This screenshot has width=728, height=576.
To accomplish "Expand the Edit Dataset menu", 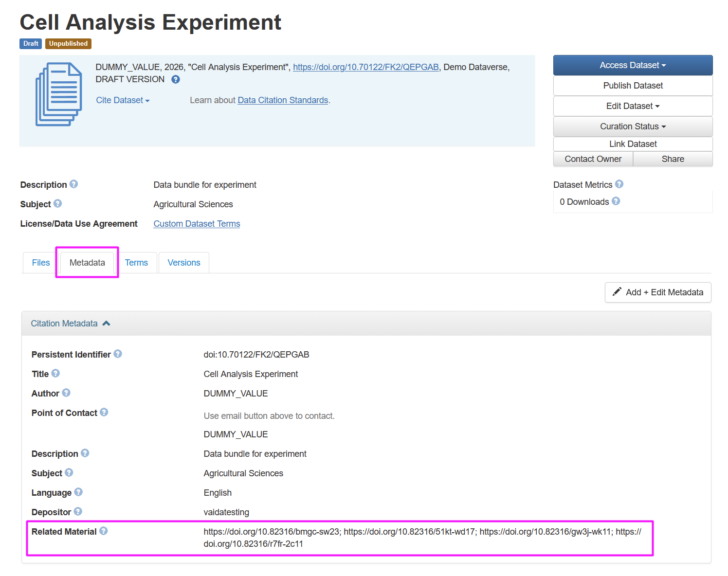I will (x=633, y=106).
